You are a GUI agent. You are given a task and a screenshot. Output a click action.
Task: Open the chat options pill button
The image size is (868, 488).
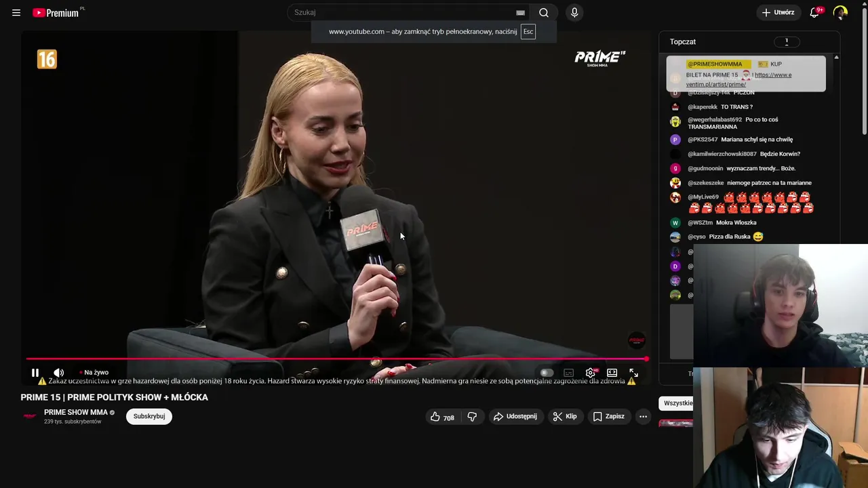pos(787,42)
